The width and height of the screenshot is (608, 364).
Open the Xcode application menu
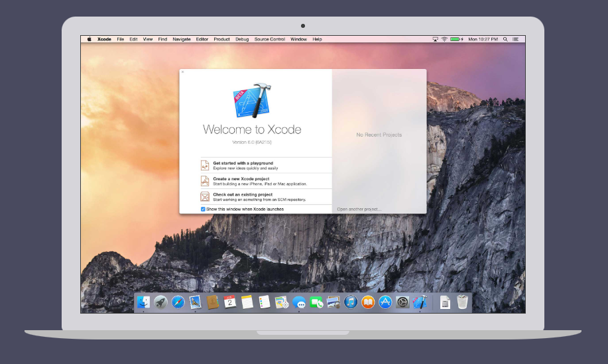[104, 39]
